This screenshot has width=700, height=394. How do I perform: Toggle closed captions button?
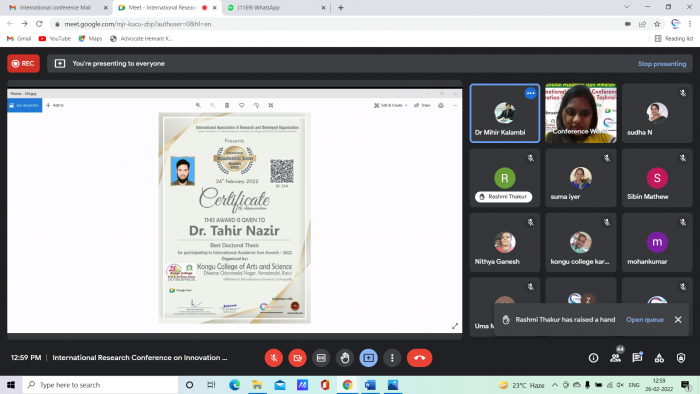tap(321, 358)
